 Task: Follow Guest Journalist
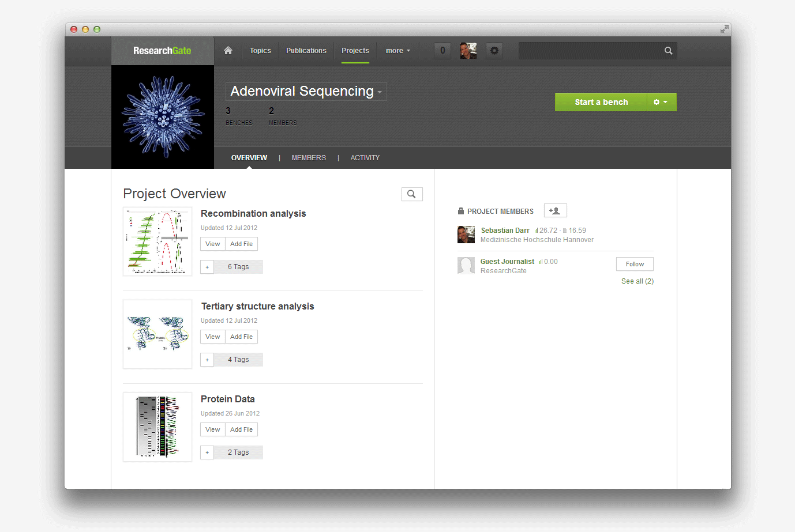635,264
